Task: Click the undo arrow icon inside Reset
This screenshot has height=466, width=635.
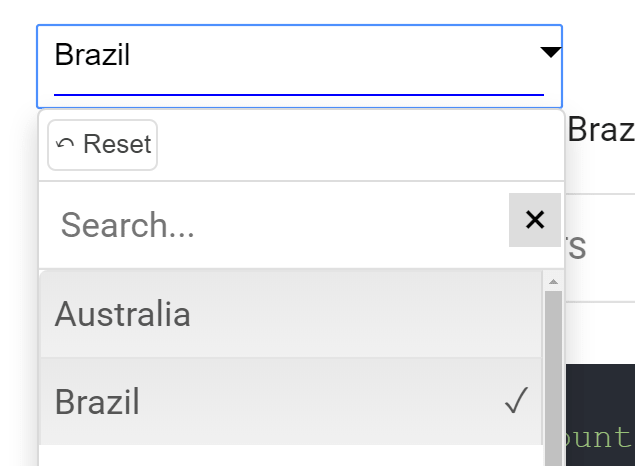Action: (65, 145)
